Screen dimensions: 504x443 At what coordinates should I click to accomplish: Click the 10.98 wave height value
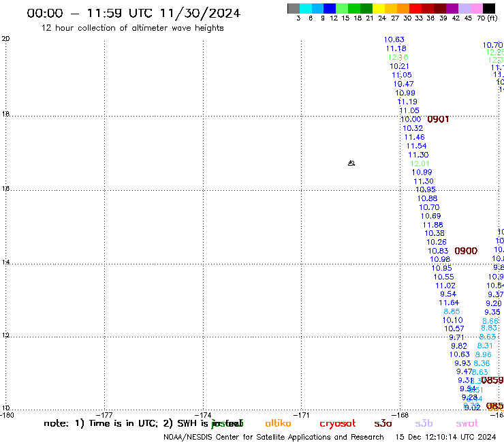coord(440,259)
